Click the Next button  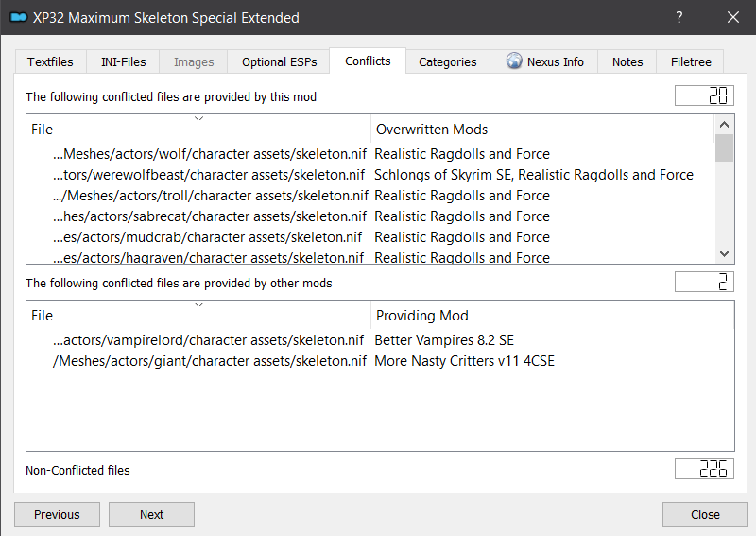(151, 514)
